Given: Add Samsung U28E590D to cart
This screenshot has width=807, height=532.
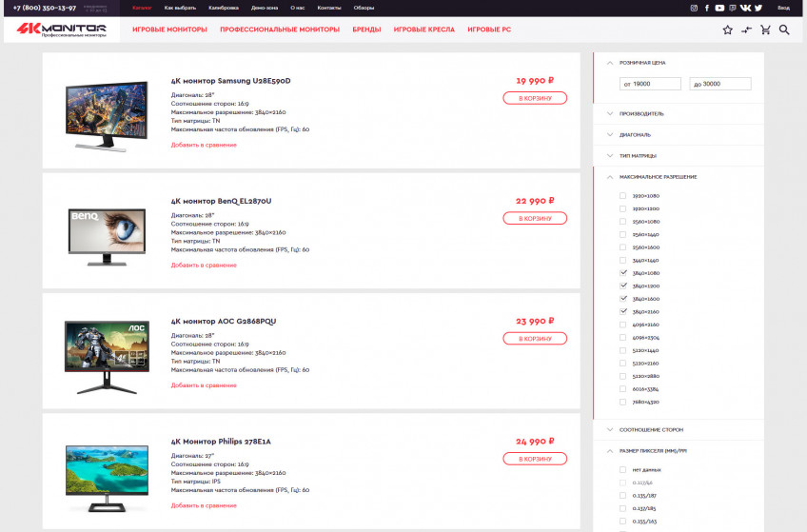Looking at the screenshot, I should (x=535, y=98).
